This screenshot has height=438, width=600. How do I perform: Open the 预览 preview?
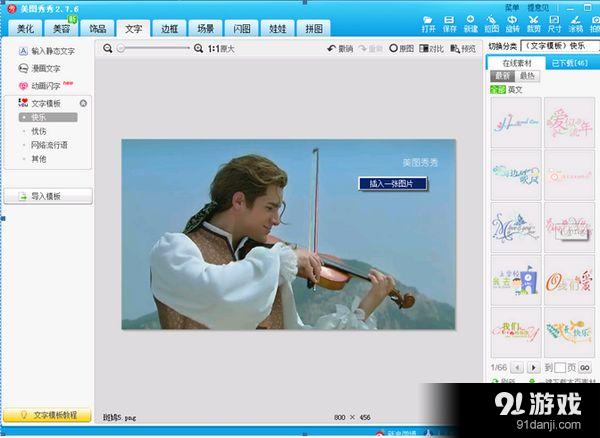[x=463, y=49]
